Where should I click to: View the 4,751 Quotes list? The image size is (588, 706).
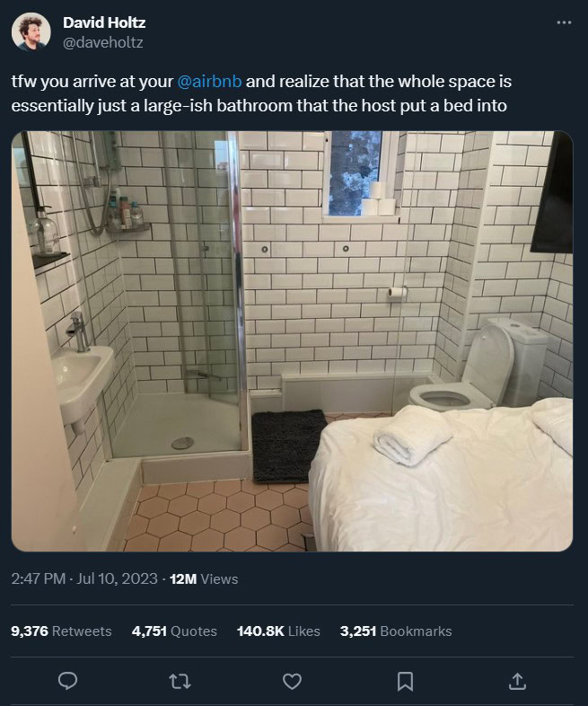174,631
